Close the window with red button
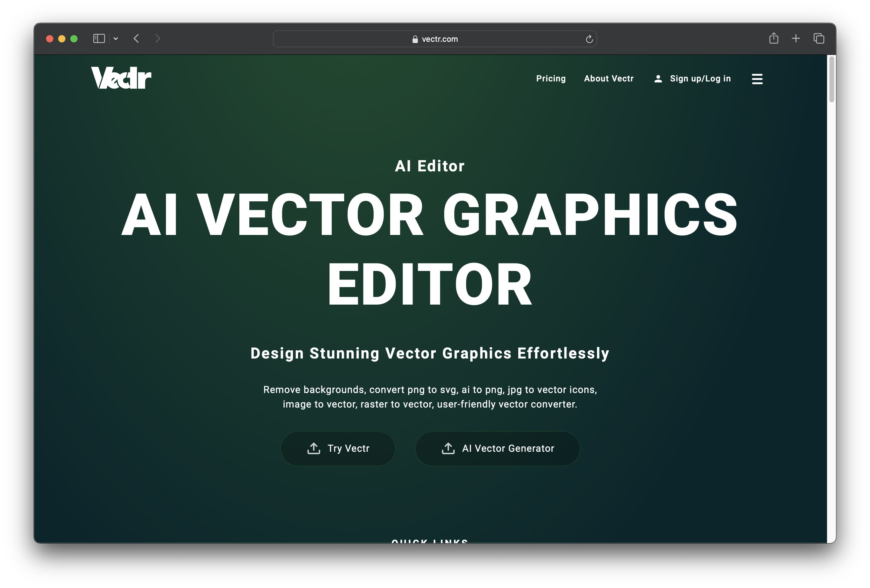Image resolution: width=870 pixels, height=588 pixels. coord(49,38)
